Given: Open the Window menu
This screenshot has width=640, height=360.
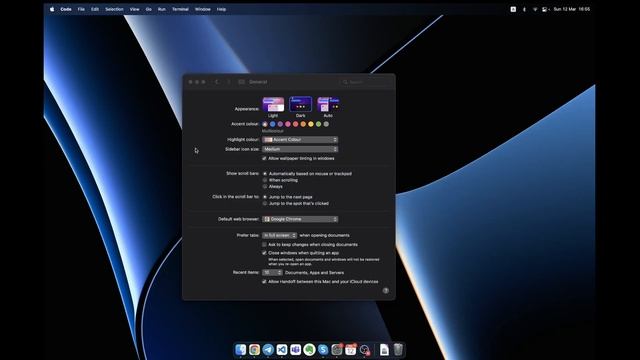Looking at the screenshot, I should point(202,9).
